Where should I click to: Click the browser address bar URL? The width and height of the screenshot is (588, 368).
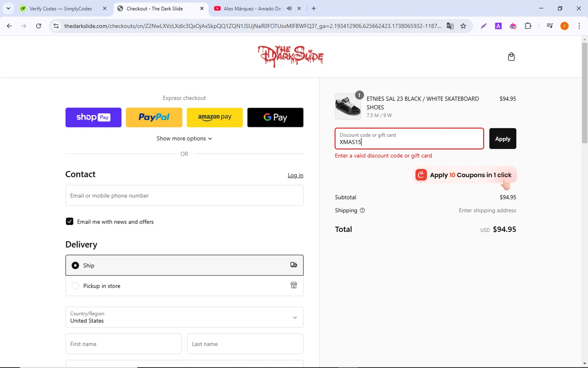(x=253, y=26)
